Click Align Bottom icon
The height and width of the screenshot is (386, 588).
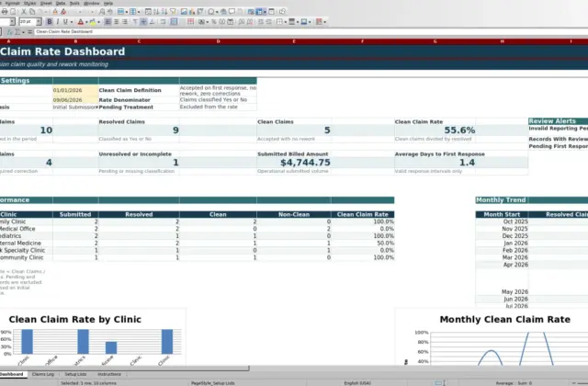point(152,22)
